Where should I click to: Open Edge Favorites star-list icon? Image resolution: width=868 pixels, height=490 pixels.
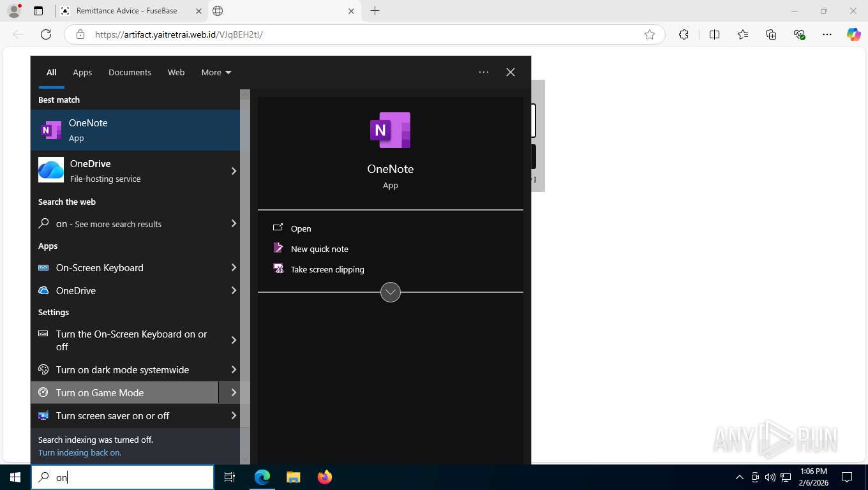tap(743, 34)
